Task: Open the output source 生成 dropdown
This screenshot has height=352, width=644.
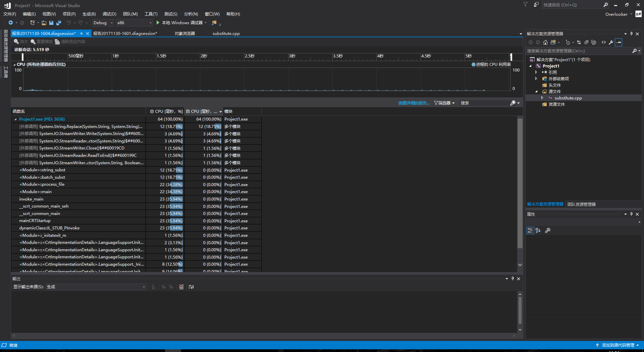Action: (x=96, y=287)
